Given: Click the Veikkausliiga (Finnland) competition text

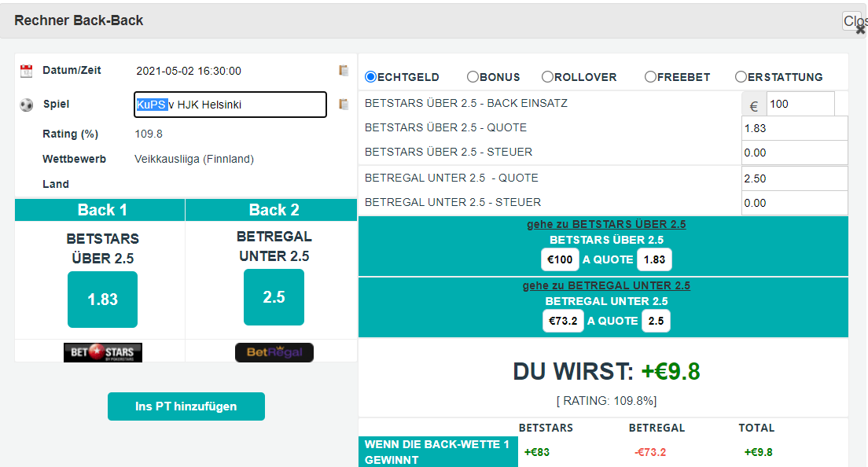Looking at the screenshot, I should [x=194, y=160].
